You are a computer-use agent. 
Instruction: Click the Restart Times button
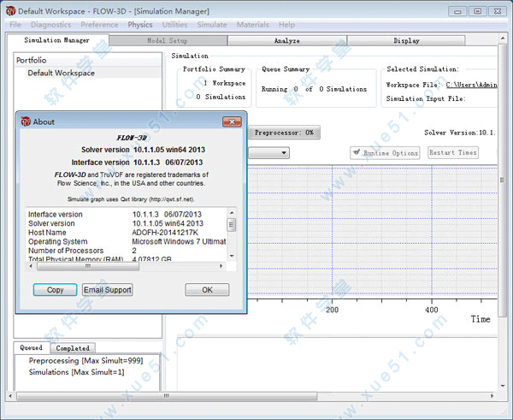click(453, 152)
